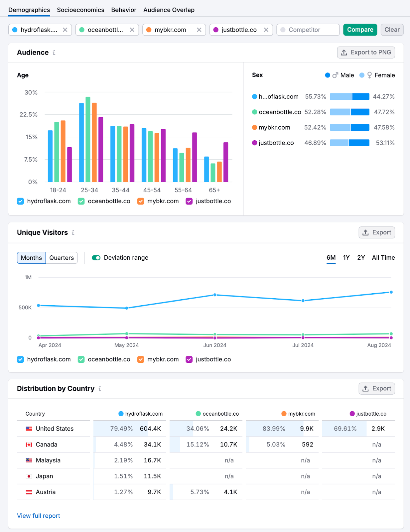Show All Time visitor data

point(383,258)
